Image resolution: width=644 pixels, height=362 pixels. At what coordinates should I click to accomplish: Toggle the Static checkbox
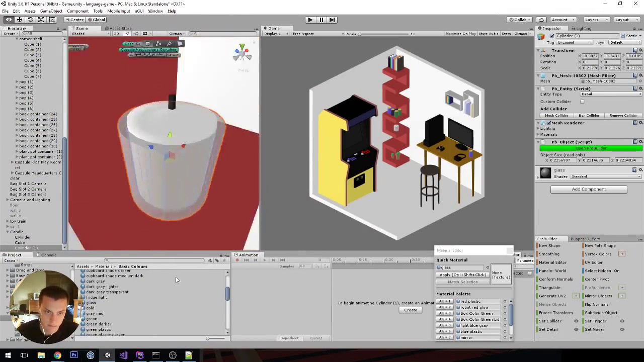(x=623, y=36)
